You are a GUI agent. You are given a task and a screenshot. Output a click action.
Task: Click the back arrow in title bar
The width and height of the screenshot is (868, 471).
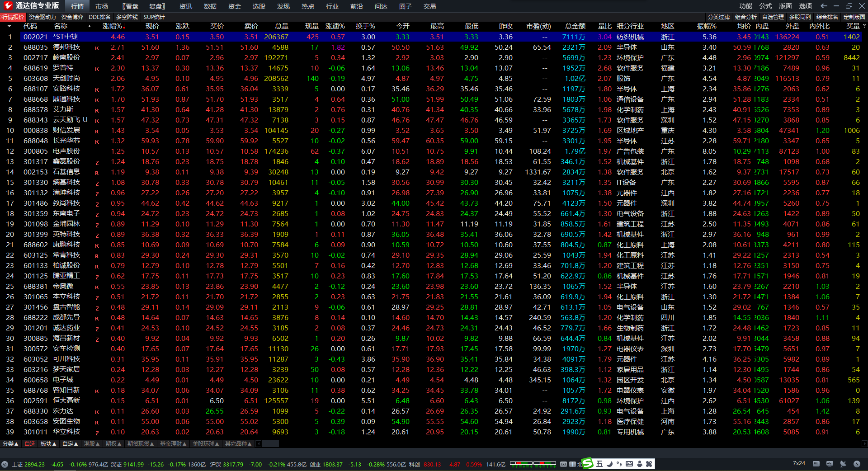[824, 6]
